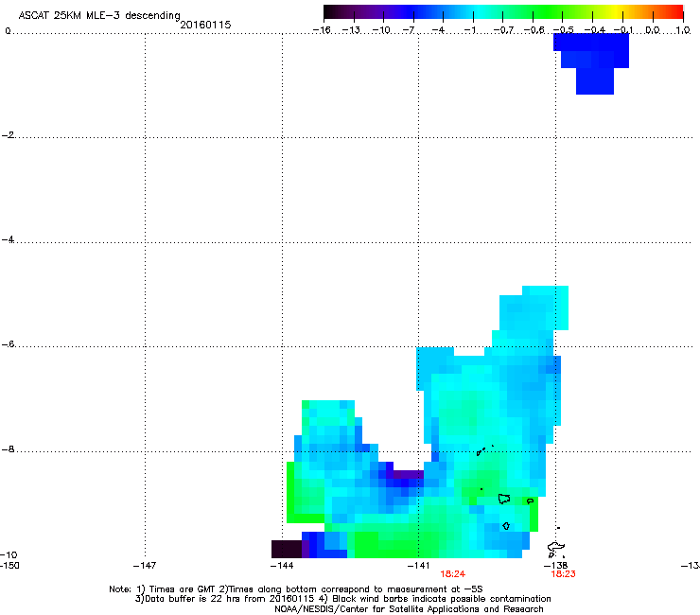Click the -144 longitude axis label
Image resolution: width=700 pixels, height=615 pixels.
point(282,566)
